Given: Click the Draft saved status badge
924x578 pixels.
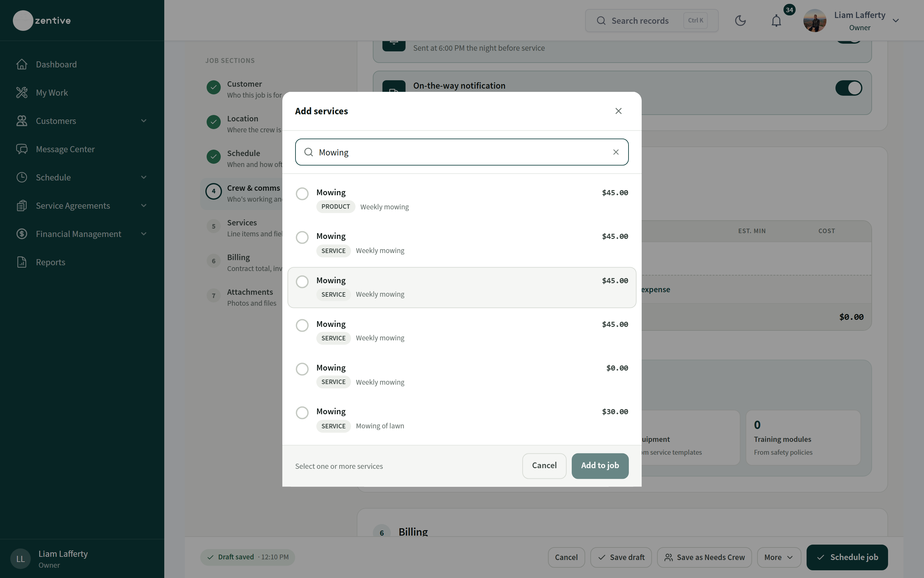Looking at the screenshot, I should (247, 557).
